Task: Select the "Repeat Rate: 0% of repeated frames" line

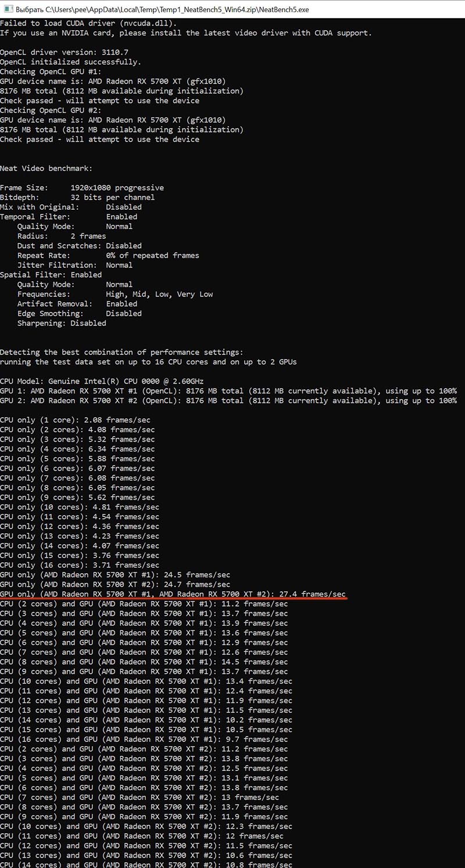Action: [x=108, y=256]
